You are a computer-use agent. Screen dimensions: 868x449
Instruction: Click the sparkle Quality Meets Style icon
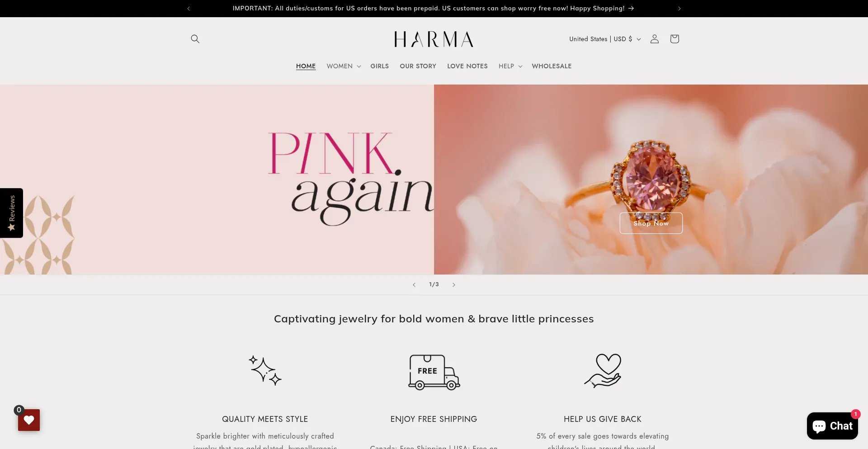pyautogui.click(x=265, y=371)
